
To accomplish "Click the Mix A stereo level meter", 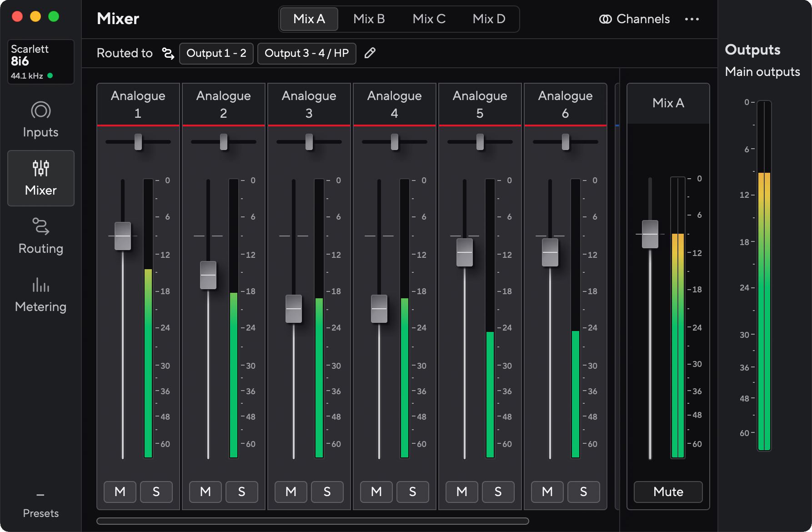I will click(x=678, y=317).
